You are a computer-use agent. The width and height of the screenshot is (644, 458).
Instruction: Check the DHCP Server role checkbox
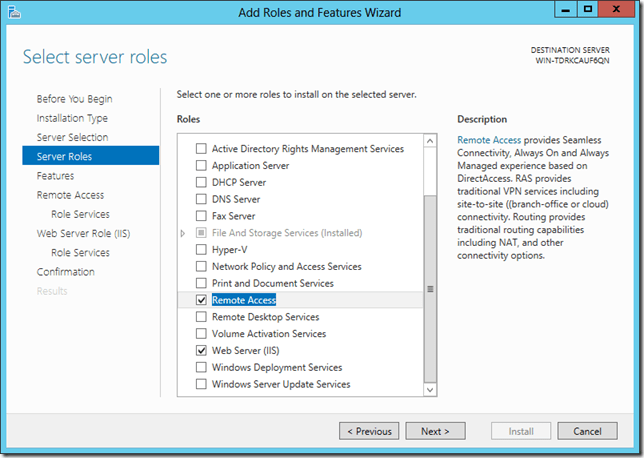tap(201, 182)
